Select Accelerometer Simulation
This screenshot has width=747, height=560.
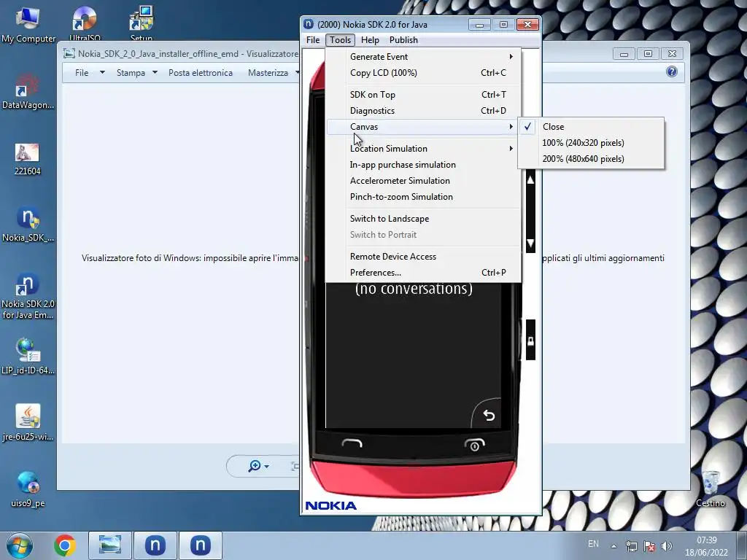423,181
